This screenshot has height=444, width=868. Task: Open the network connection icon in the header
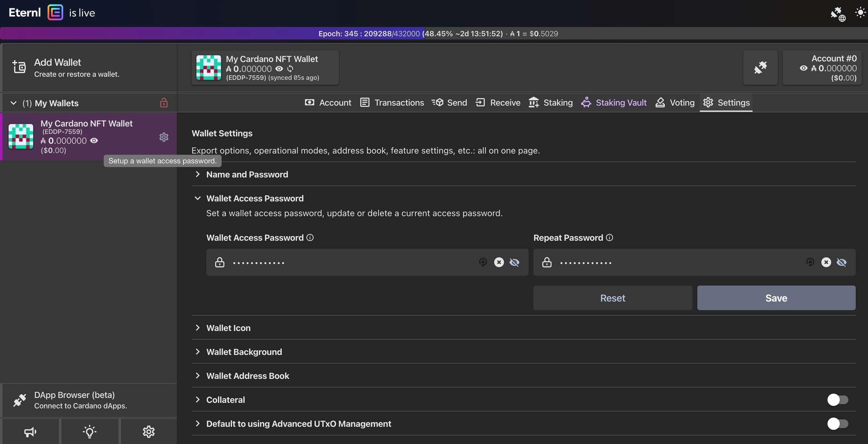pyautogui.click(x=838, y=14)
